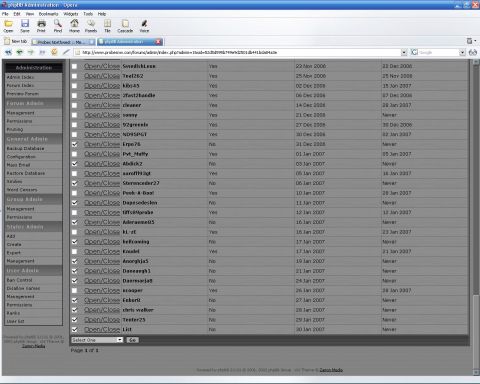
Task: Click the orange reload icon
Action: [54, 52]
